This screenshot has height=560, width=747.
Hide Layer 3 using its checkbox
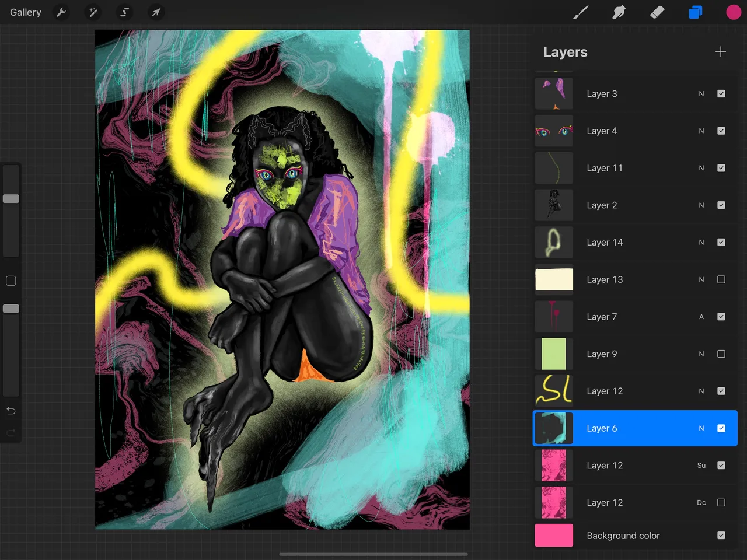click(x=721, y=93)
